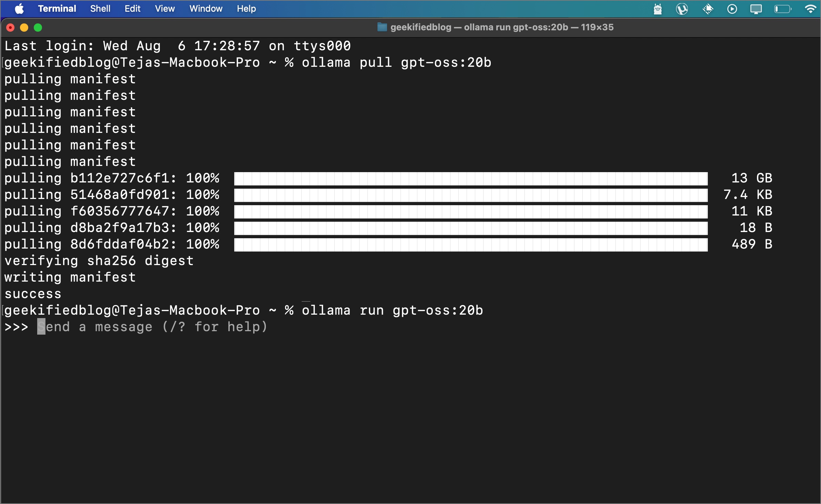Image resolution: width=821 pixels, height=504 pixels.
Task: Open the Edit menu
Action: pyautogui.click(x=133, y=9)
